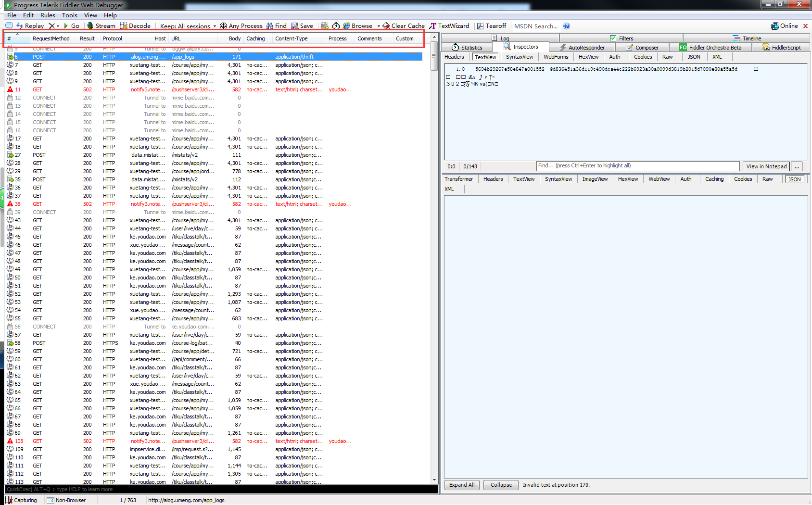Select response WebView tab
The image size is (812, 505).
pos(659,179)
